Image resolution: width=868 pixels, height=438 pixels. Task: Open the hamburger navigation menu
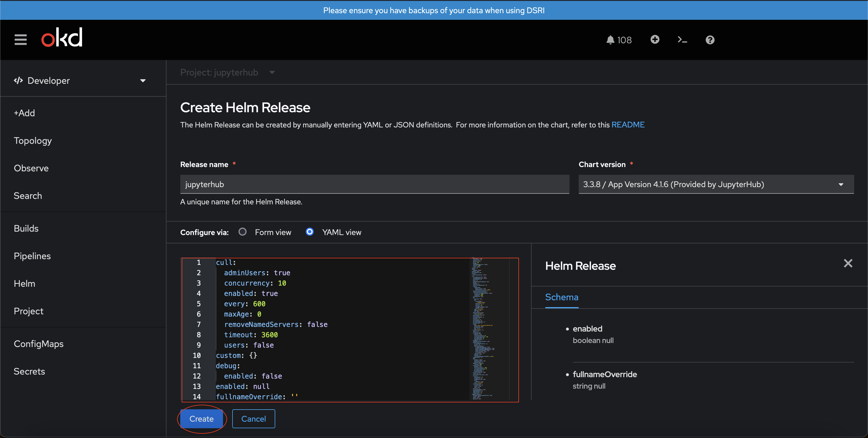click(x=21, y=40)
